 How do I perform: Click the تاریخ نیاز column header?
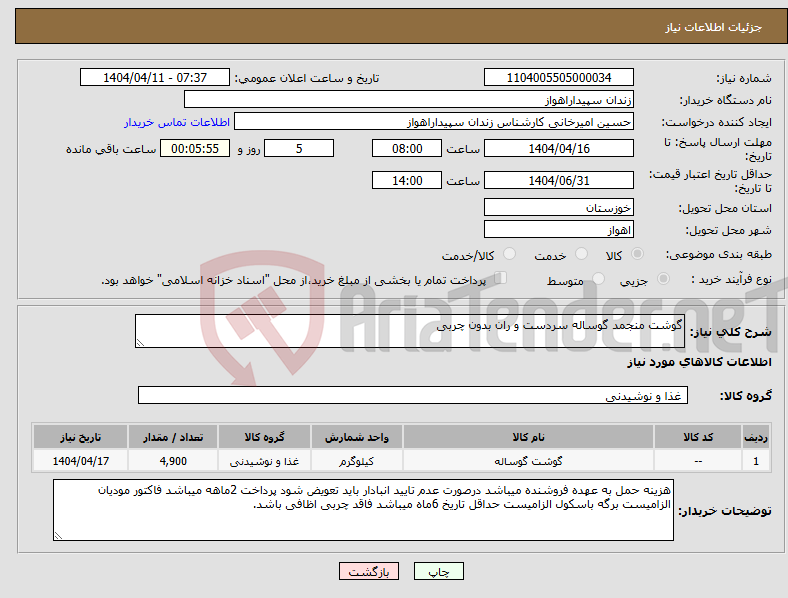80,437
